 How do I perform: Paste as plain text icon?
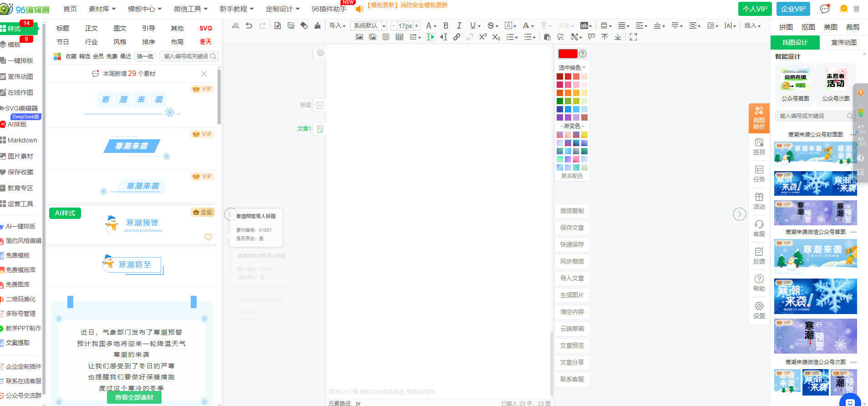click(x=547, y=37)
